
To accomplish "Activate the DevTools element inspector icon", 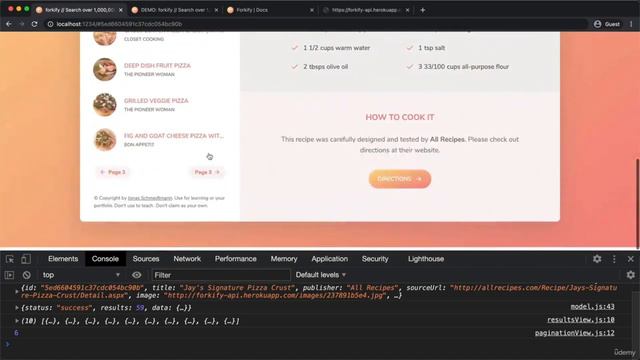I will point(10,259).
